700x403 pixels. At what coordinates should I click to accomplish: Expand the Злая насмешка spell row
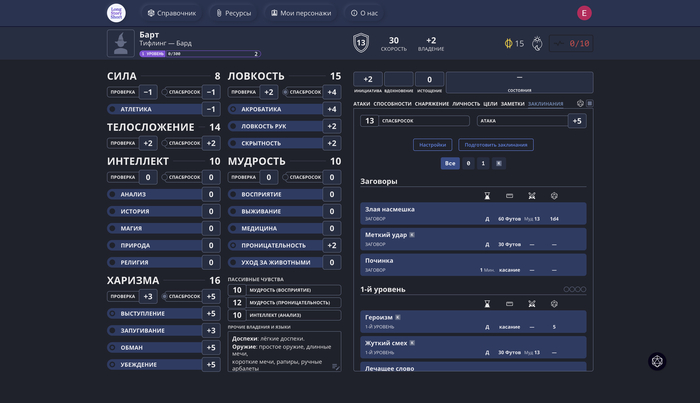(x=473, y=213)
